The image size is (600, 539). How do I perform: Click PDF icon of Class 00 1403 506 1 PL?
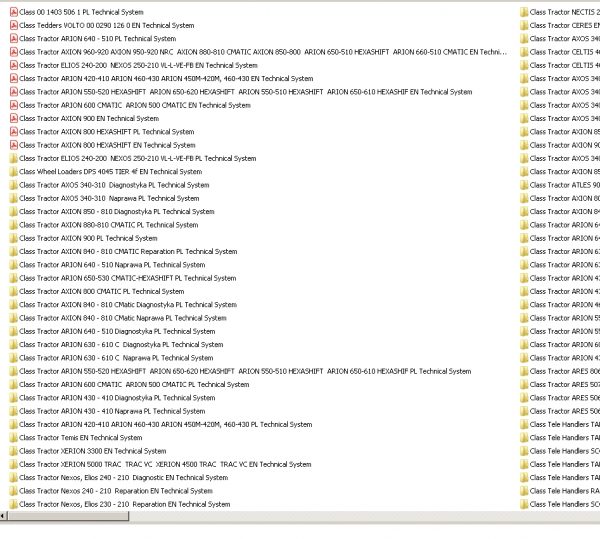pyautogui.click(x=13, y=12)
